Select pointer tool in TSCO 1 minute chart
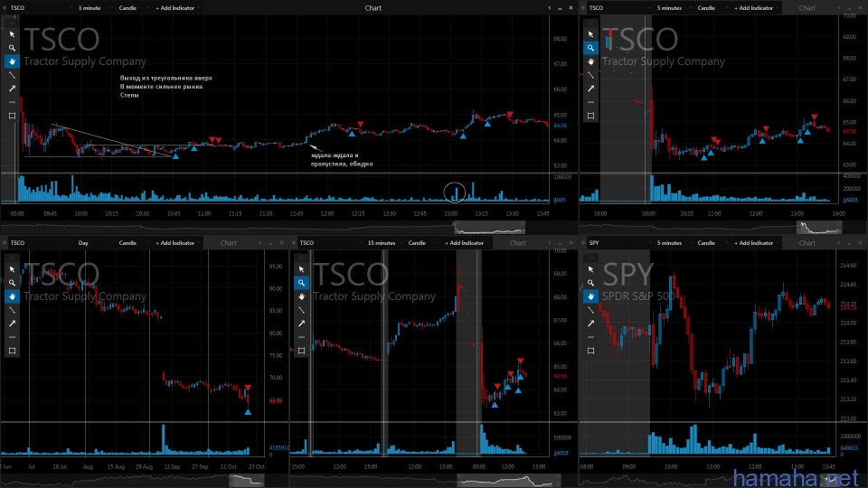868x488 pixels. click(x=12, y=34)
